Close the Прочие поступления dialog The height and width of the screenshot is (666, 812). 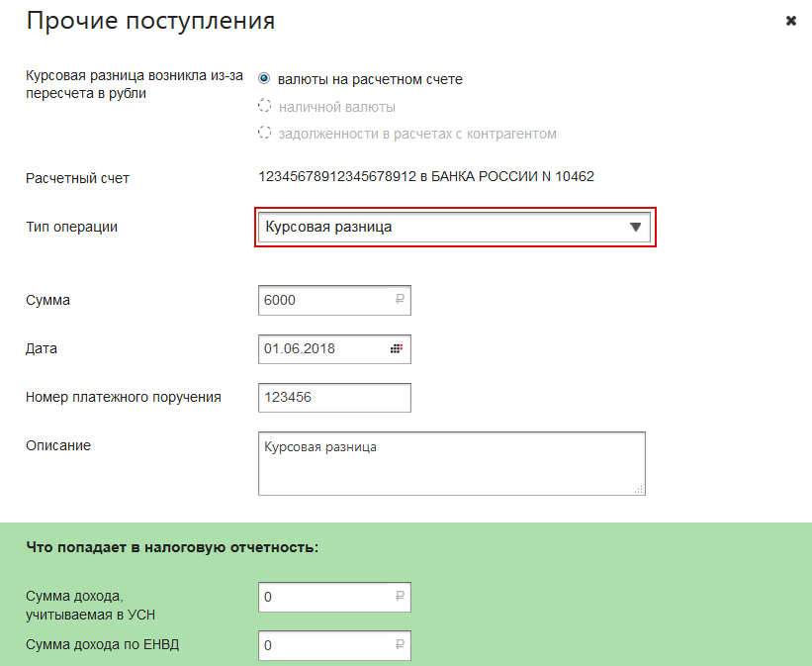pyautogui.click(x=791, y=21)
